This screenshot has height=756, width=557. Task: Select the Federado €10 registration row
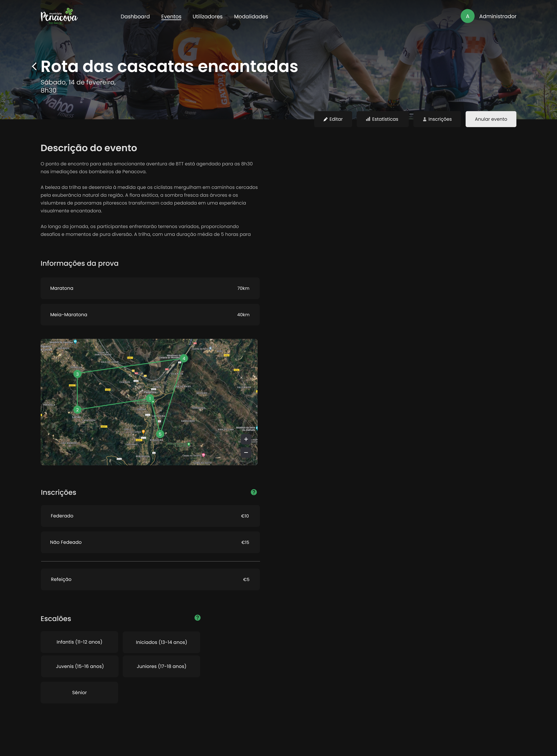pyautogui.click(x=150, y=516)
